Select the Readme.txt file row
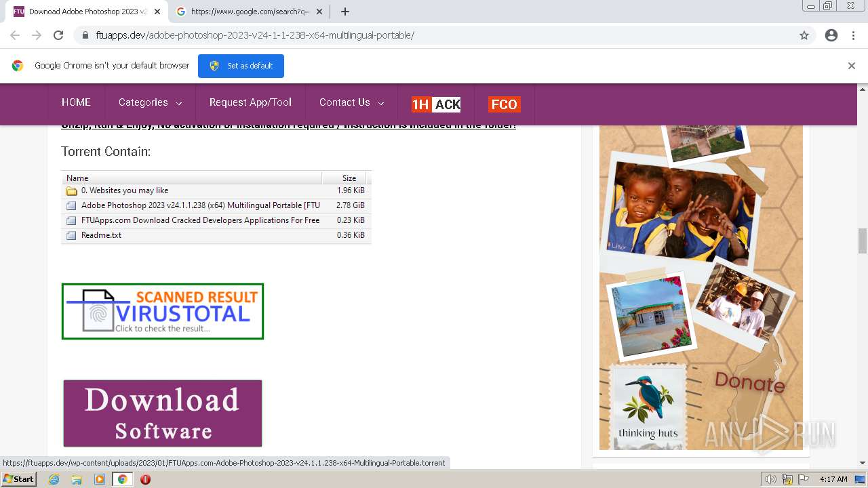Viewport: 868px width, 488px height. pyautogui.click(x=216, y=235)
